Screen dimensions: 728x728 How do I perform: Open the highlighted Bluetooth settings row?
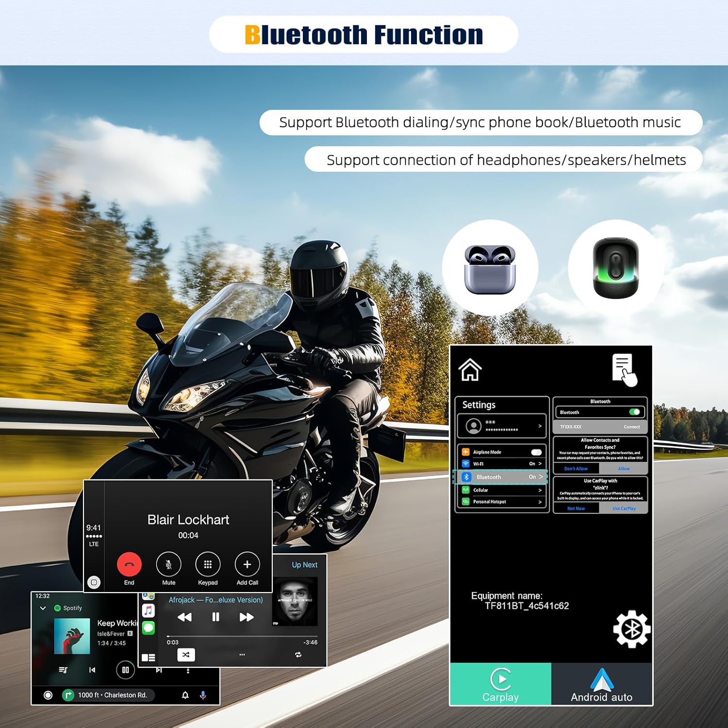coord(500,477)
